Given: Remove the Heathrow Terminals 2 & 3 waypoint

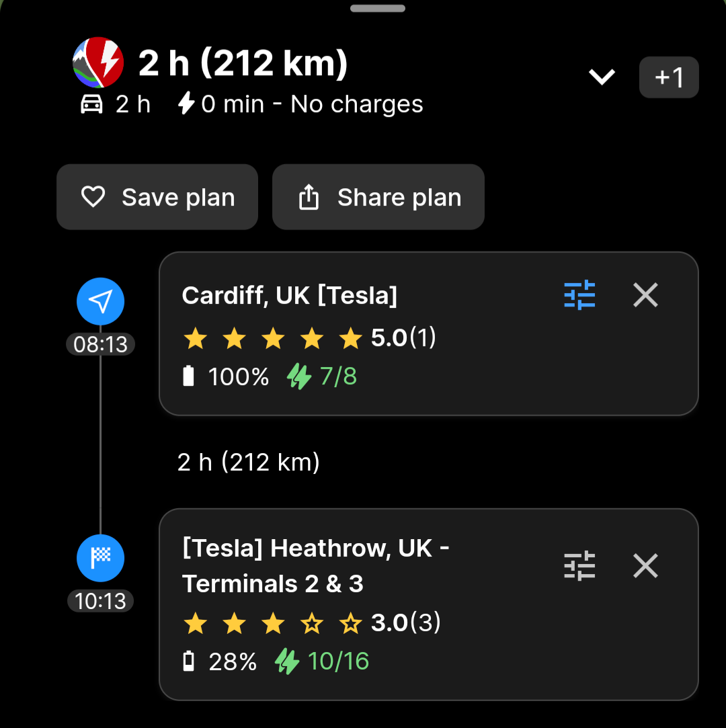Looking at the screenshot, I should pos(645,566).
